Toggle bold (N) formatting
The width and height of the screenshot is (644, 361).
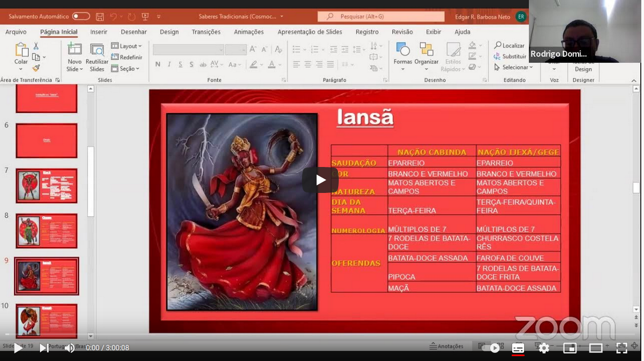pos(158,64)
